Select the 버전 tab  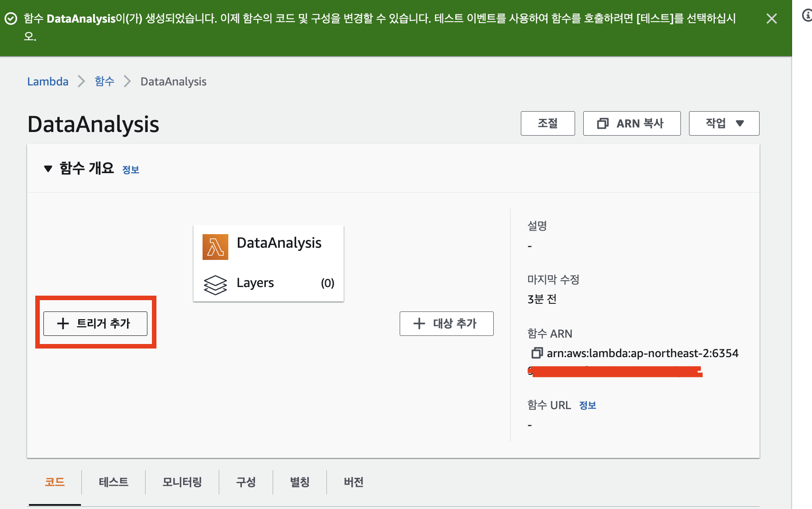click(354, 482)
